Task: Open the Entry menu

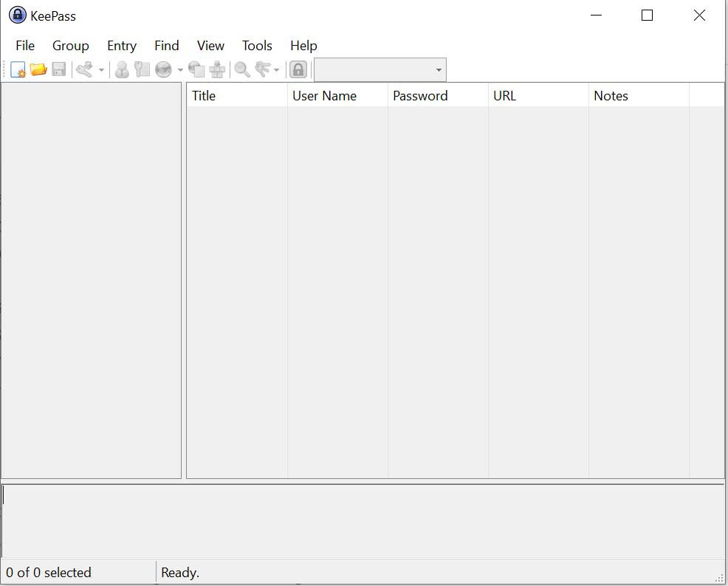Action: point(122,46)
